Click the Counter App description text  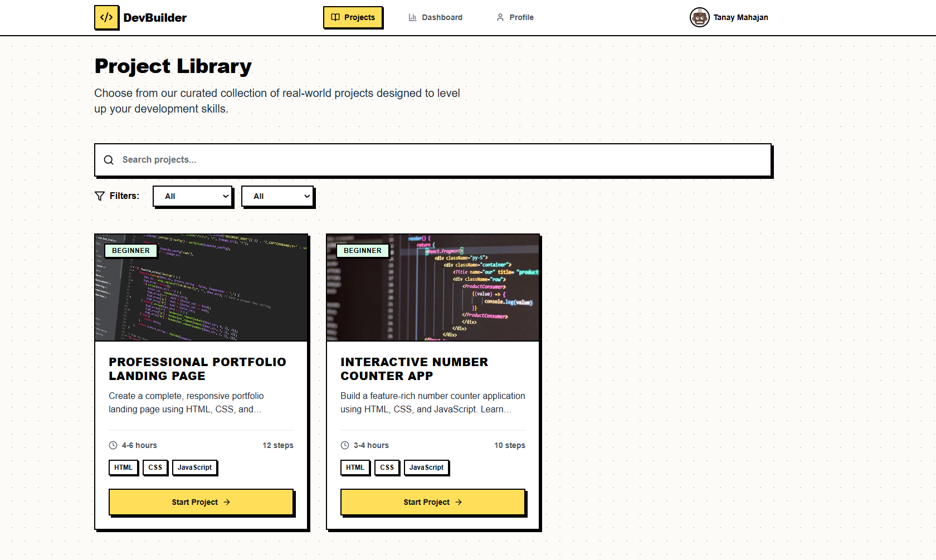(x=433, y=402)
